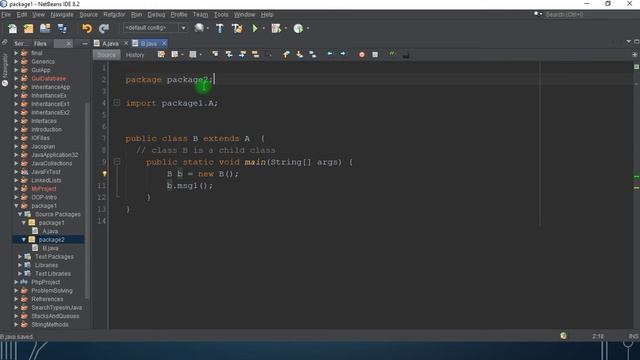The width and height of the screenshot is (640, 360).
Task: Click the Redo arrow icon
Action: [x=104, y=28]
